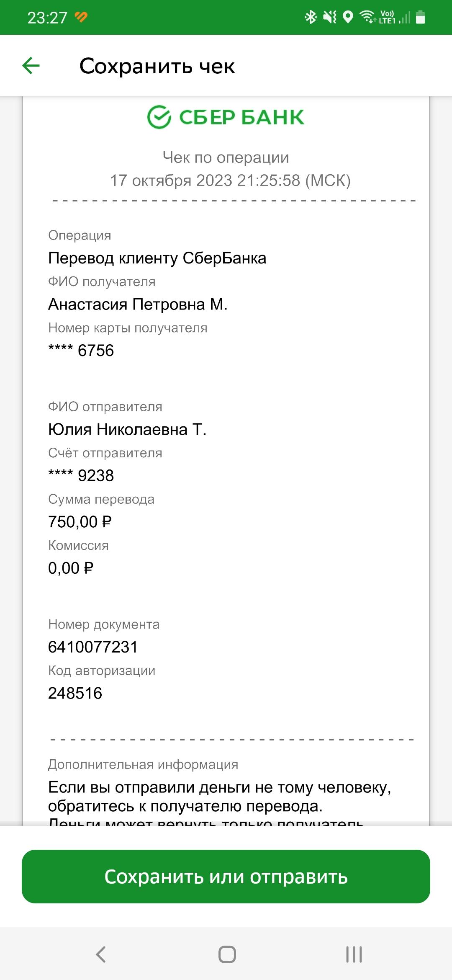Tap the location pin status icon

coord(348,17)
